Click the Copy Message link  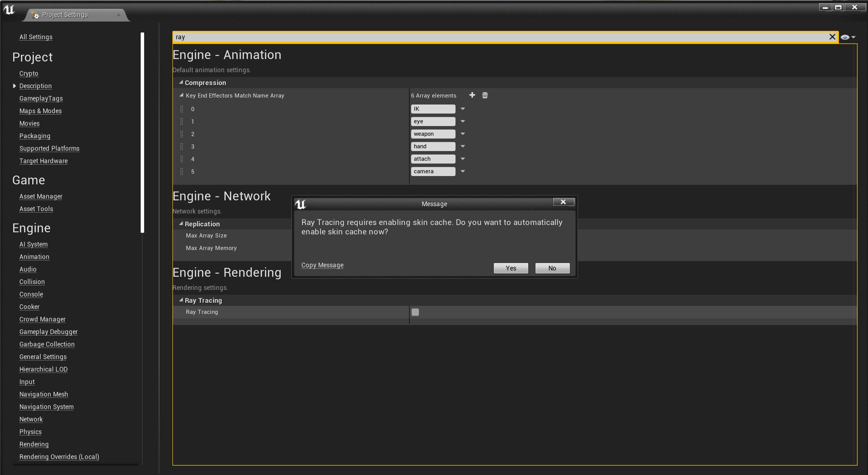click(322, 265)
